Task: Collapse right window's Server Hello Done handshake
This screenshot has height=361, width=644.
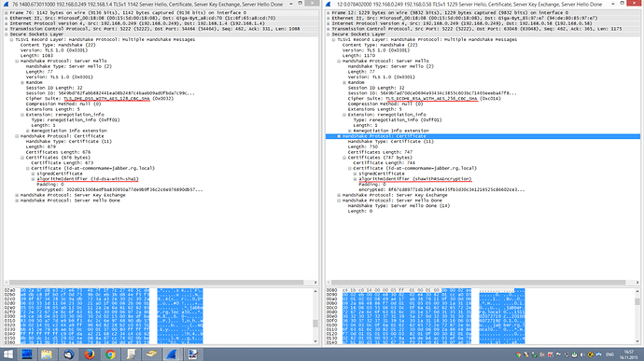Action: pyautogui.click(x=339, y=201)
